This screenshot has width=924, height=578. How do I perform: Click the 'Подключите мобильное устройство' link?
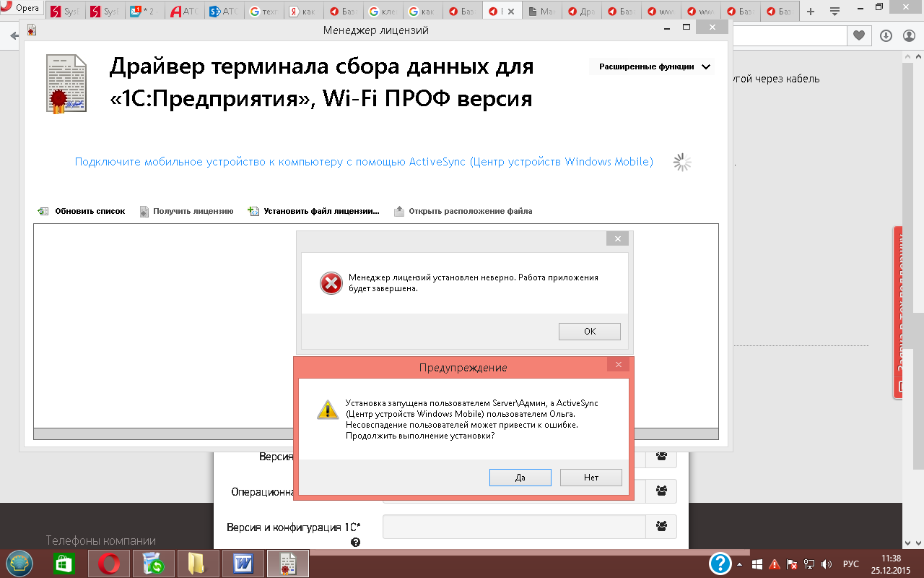[x=364, y=162]
